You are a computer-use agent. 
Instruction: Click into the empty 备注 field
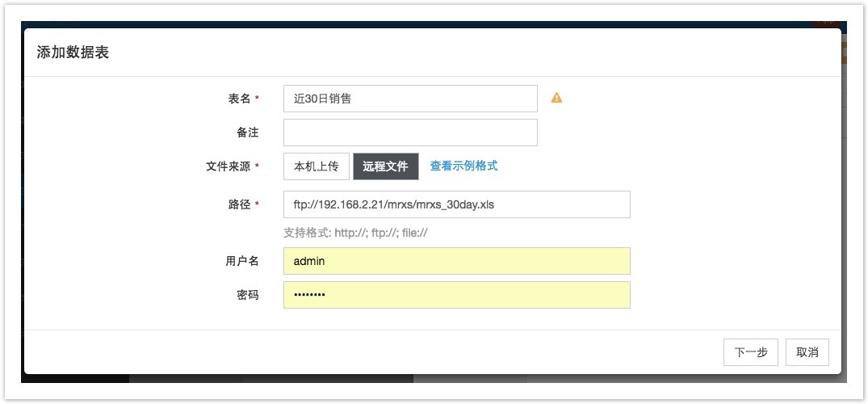tap(410, 133)
